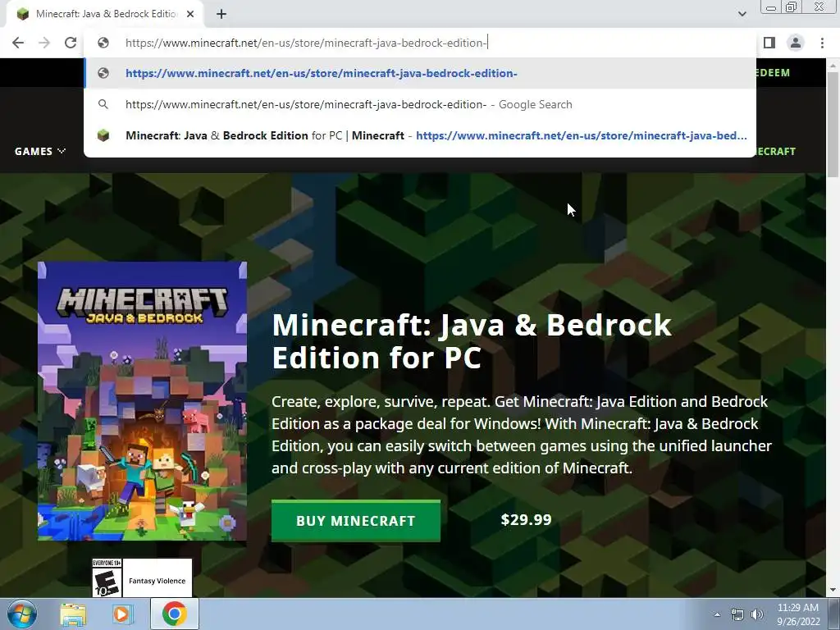Viewport: 840px width, 630px height.
Task: Click the globe icon in address bar
Action: point(103,43)
